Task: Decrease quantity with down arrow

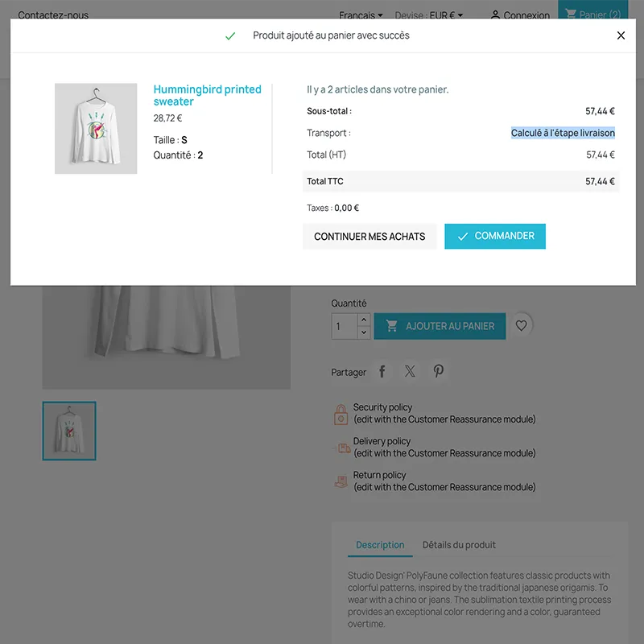Action: 364,332
